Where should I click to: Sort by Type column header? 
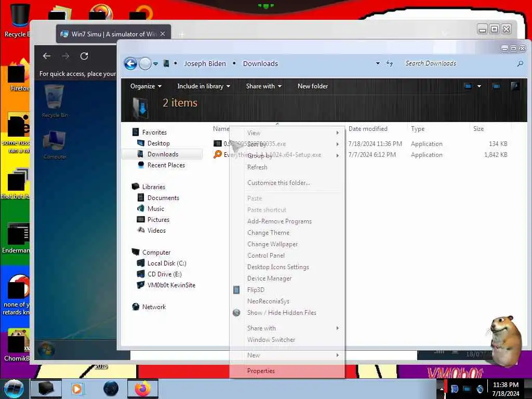[418, 129]
